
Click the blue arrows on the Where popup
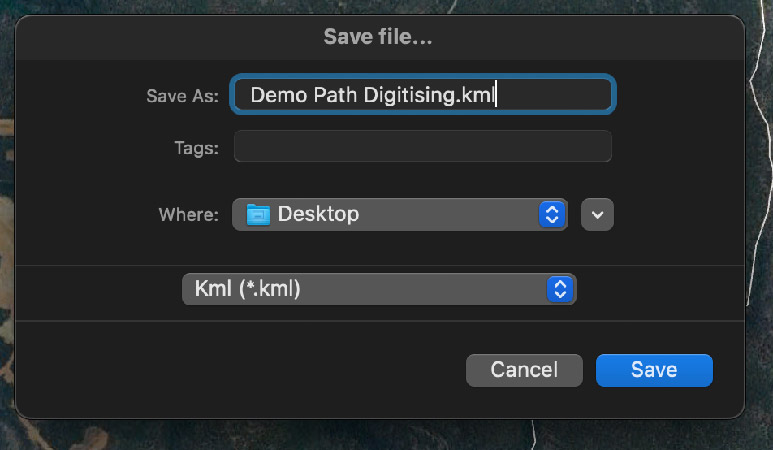[x=552, y=214]
